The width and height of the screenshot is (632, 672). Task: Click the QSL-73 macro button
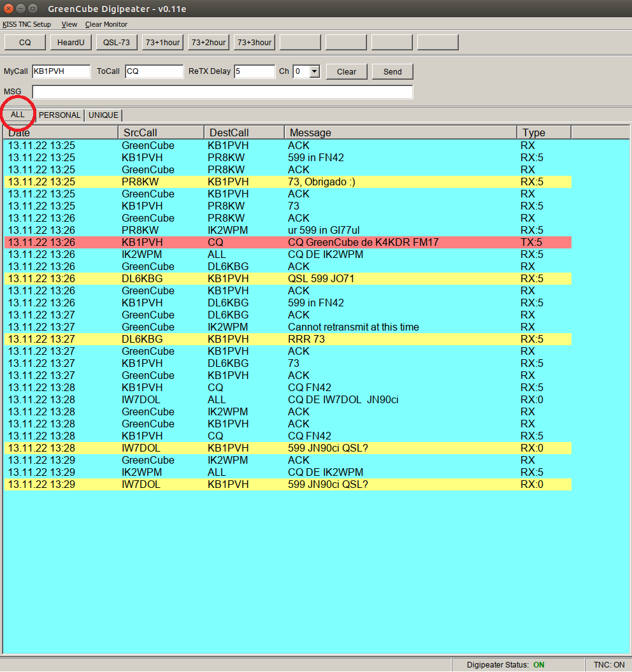(x=117, y=43)
